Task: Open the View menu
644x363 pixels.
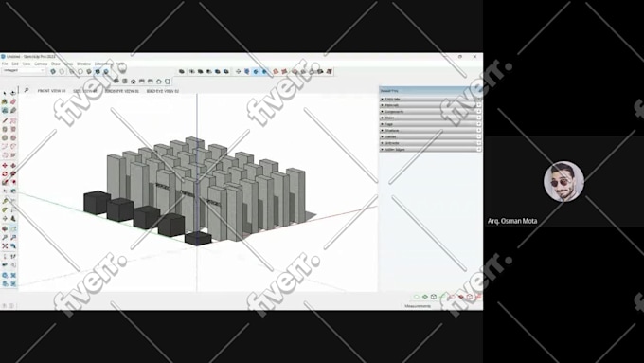Action: tap(27, 64)
